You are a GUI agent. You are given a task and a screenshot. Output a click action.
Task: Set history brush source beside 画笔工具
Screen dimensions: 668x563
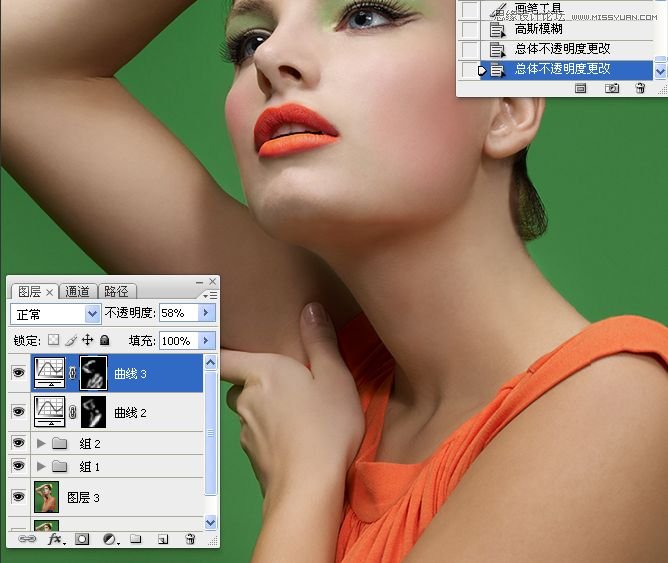[469, 9]
